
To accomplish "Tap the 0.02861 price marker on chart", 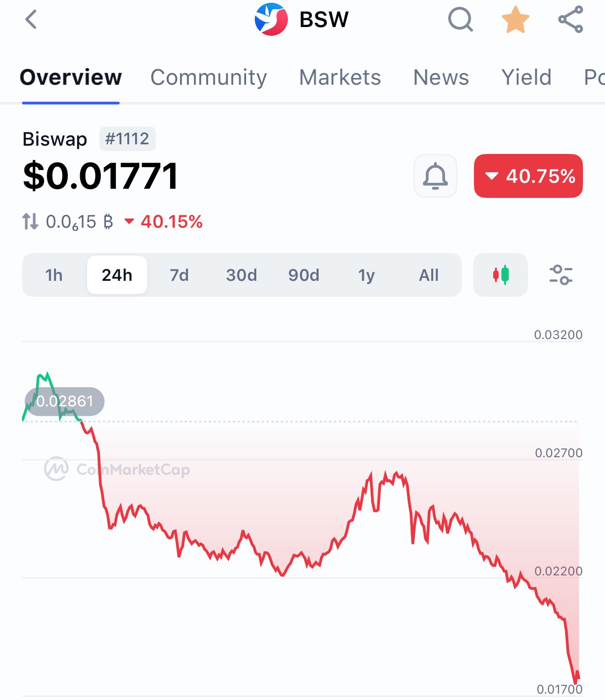I will pyautogui.click(x=65, y=401).
